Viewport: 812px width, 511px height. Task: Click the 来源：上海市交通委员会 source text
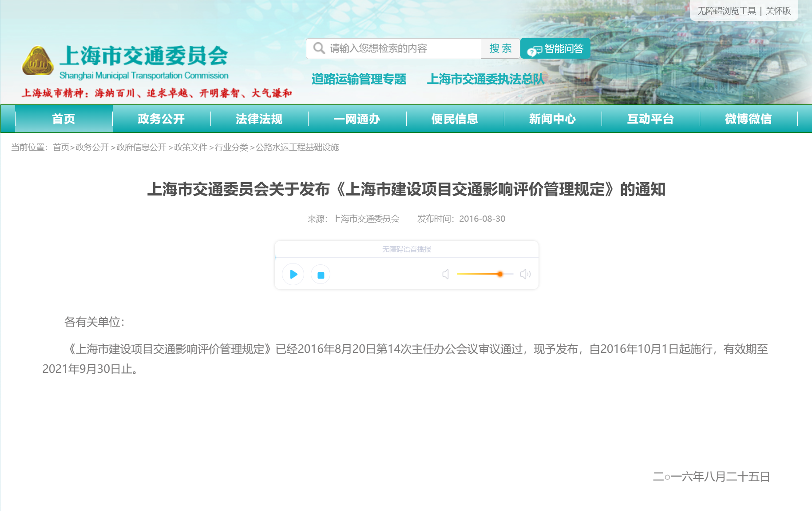point(353,219)
